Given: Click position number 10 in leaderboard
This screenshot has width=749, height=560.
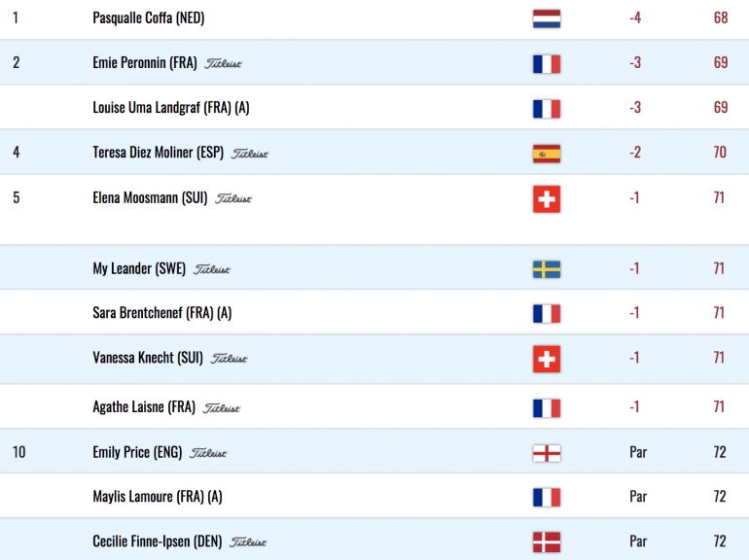Looking at the screenshot, I should click(x=18, y=452).
